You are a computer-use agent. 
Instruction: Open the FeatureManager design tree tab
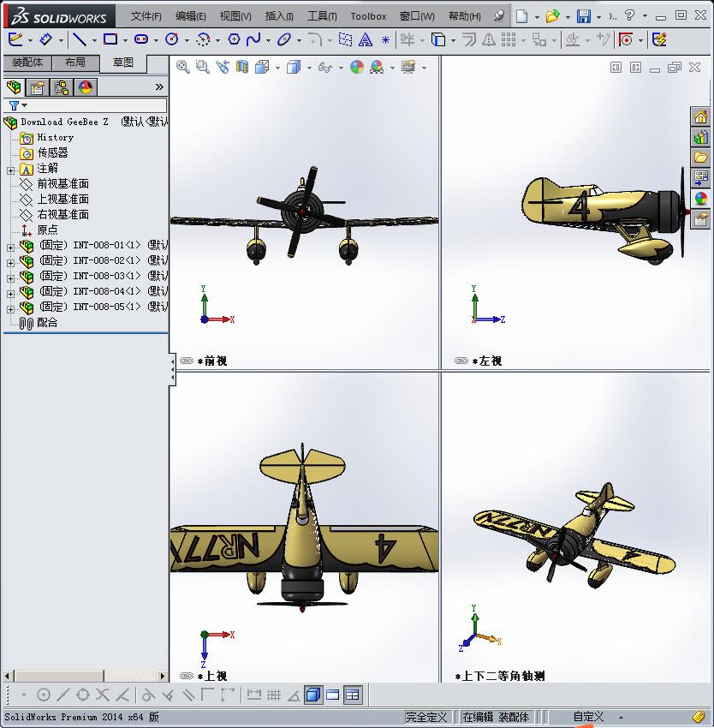click(x=14, y=87)
